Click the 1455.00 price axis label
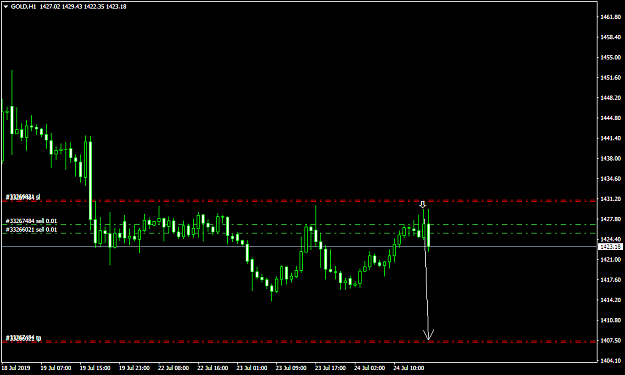This screenshot has width=625, height=375. (610, 57)
